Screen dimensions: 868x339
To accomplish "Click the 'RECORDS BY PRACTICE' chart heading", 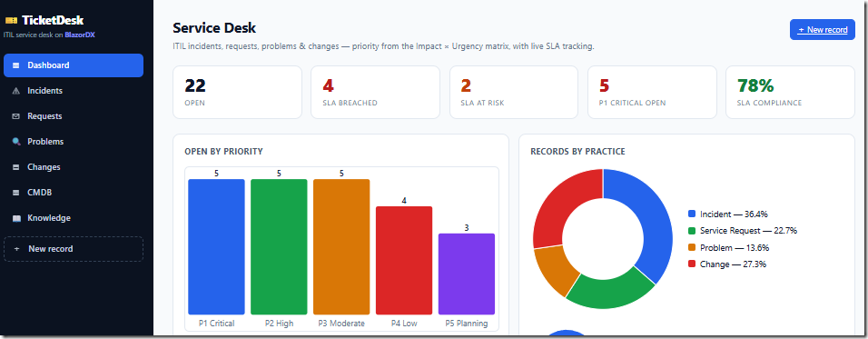I will coord(578,151).
